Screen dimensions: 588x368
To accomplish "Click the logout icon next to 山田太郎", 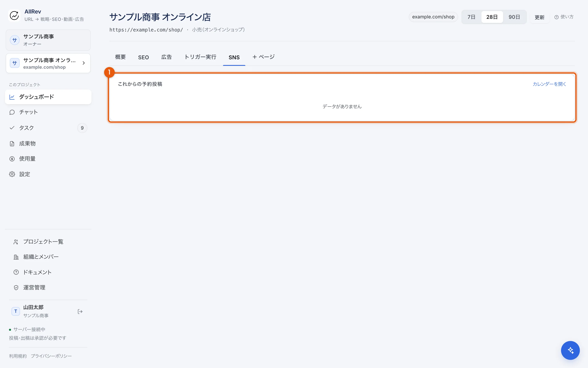I will pos(80,312).
